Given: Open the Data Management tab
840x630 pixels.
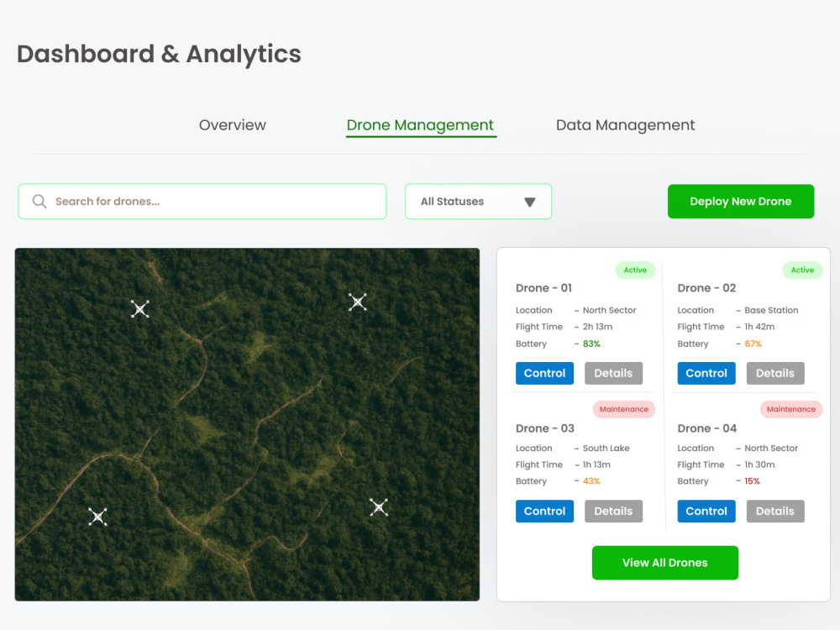Looking at the screenshot, I should tap(625, 125).
